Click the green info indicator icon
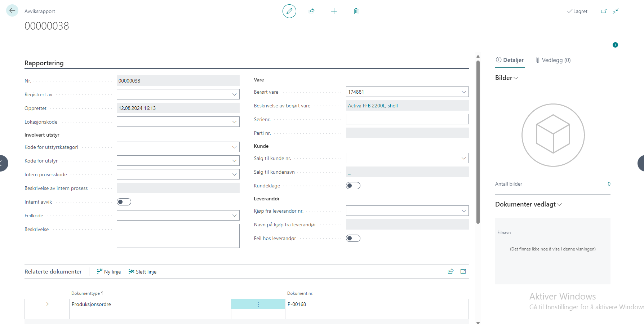 pos(615,45)
